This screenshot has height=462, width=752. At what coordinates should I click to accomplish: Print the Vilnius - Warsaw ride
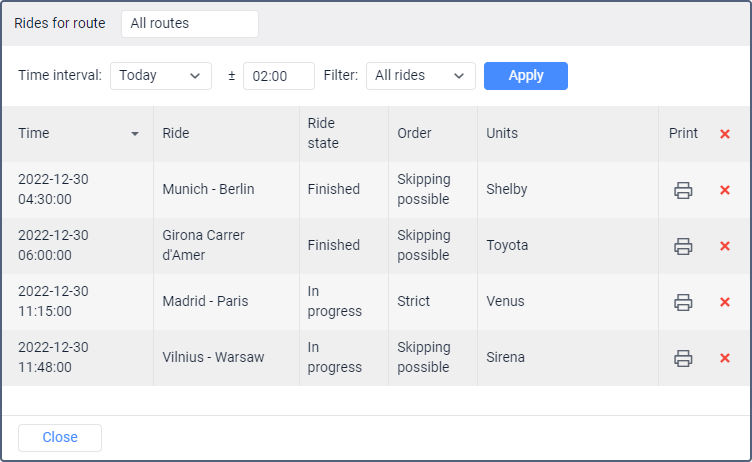pos(683,358)
